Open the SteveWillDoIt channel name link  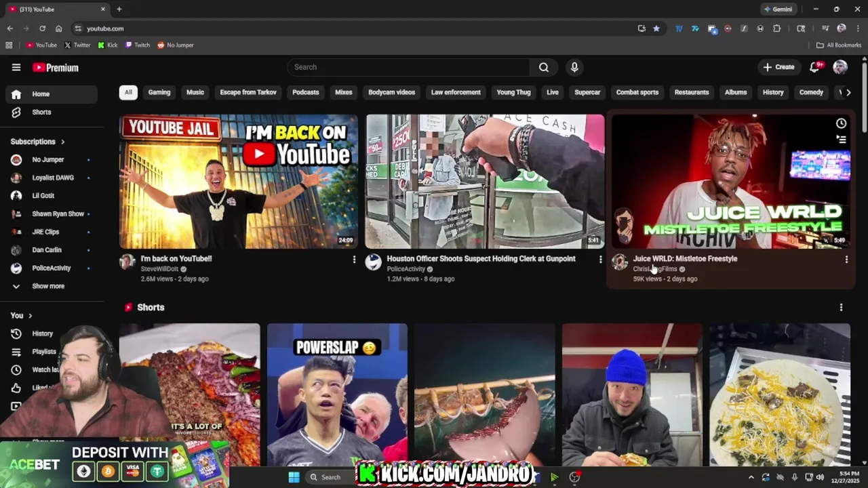tap(159, 269)
